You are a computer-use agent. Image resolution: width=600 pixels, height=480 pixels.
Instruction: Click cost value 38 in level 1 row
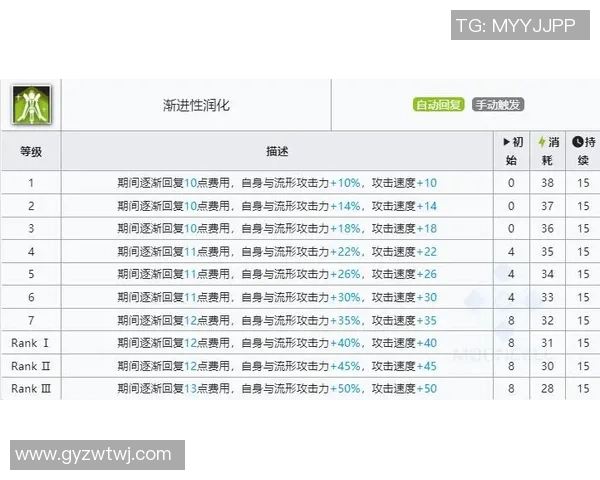click(547, 183)
